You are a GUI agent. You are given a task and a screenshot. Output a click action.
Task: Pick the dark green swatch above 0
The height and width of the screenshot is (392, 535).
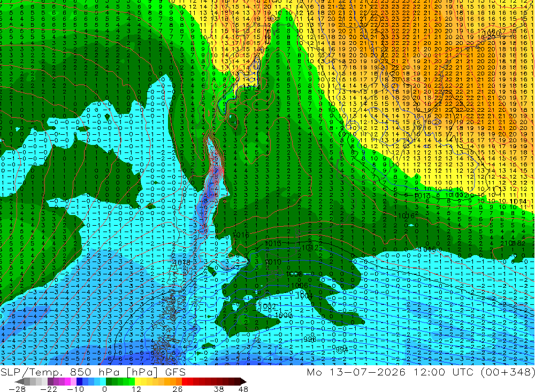[109, 382]
